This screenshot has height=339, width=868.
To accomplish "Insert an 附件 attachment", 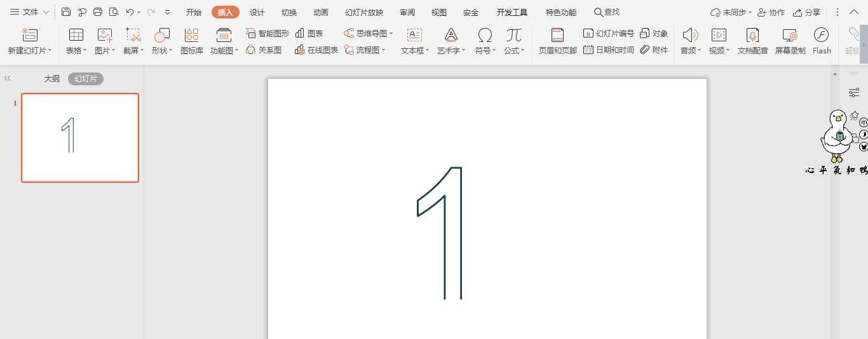I will (654, 50).
